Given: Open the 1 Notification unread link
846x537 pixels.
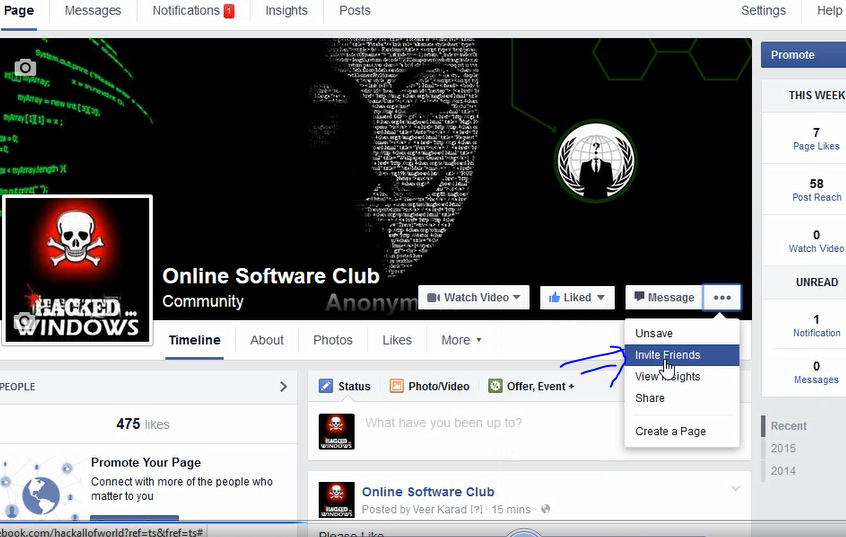Looking at the screenshot, I should (x=816, y=326).
